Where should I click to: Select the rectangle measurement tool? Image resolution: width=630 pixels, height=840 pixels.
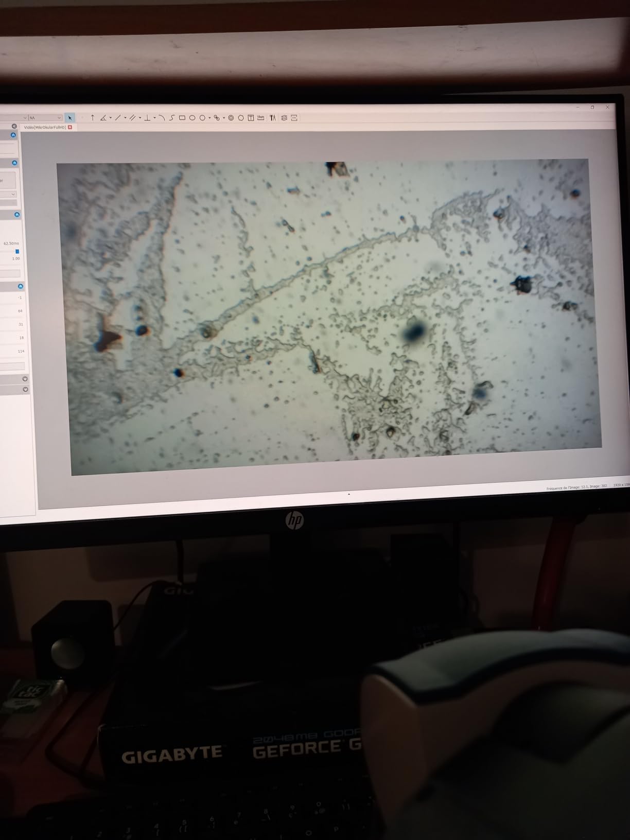182,118
